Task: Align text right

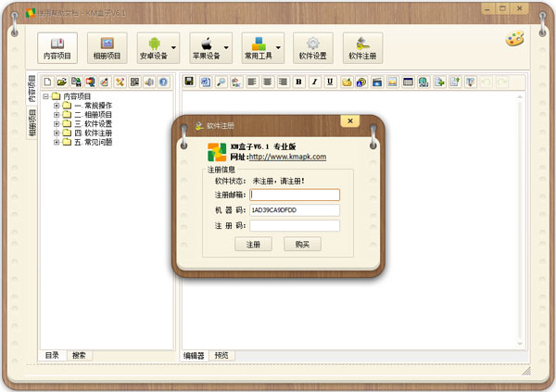Action: tap(283, 82)
